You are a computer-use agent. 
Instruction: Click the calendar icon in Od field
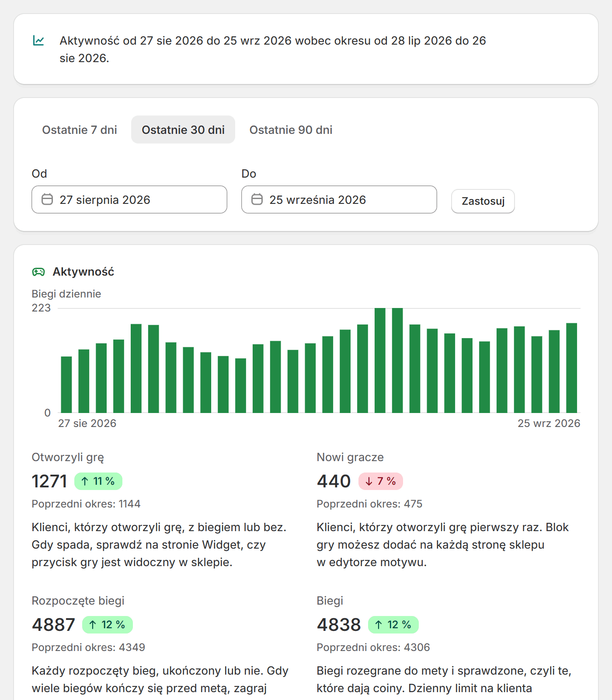[47, 199]
